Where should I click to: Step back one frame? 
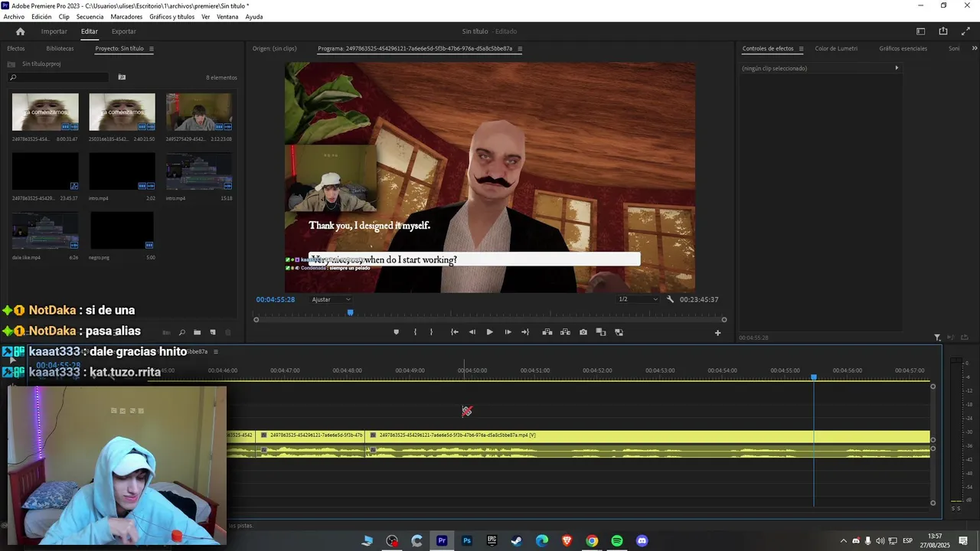[x=472, y=332]
